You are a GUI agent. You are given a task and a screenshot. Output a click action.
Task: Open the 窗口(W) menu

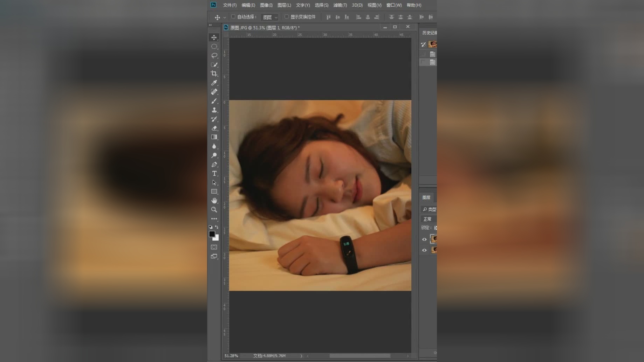point(394,5)
